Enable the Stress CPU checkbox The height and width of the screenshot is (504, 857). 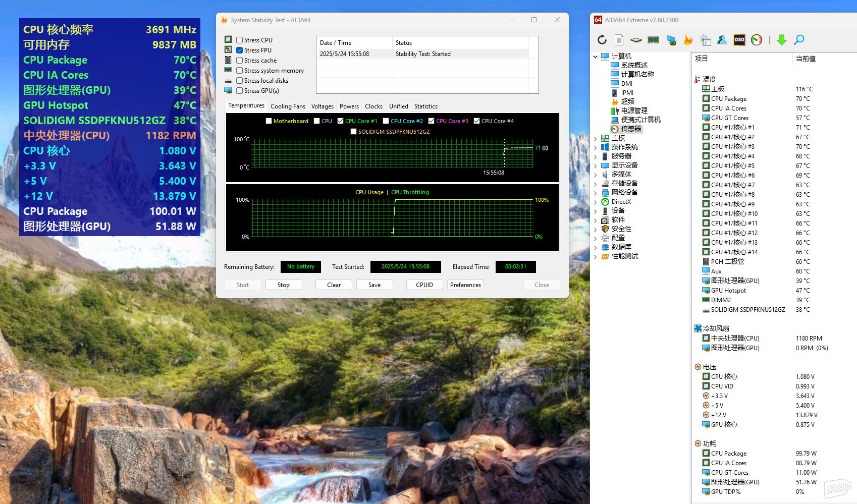tap(240, 40)
